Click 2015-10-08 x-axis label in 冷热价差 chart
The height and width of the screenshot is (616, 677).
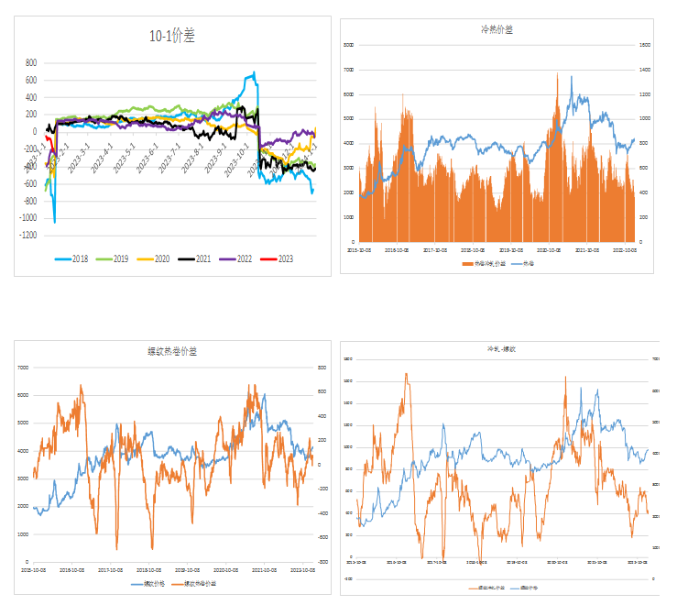pos(359,250)
